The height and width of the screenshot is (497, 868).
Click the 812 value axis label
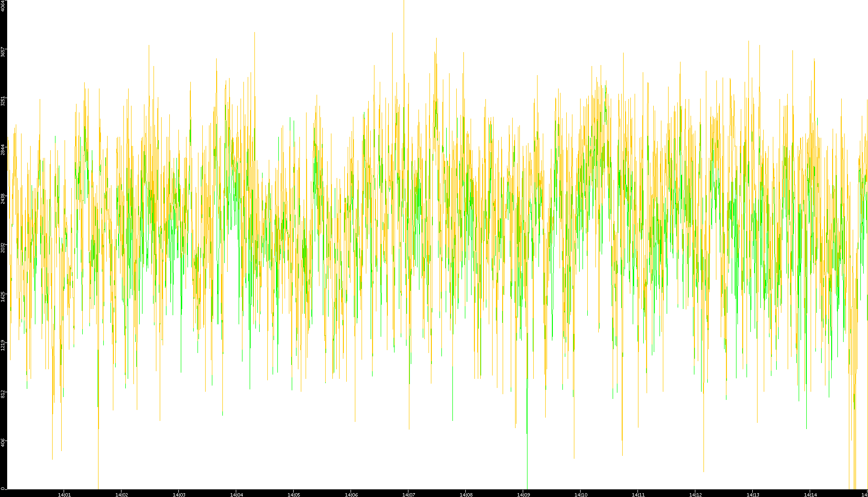(x=3, y=394)
